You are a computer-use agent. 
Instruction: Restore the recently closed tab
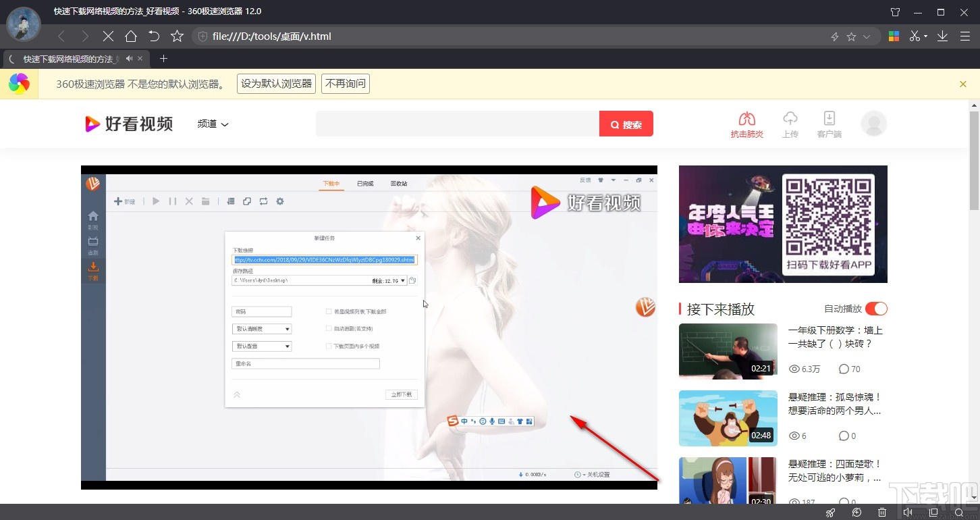(154, 36)
